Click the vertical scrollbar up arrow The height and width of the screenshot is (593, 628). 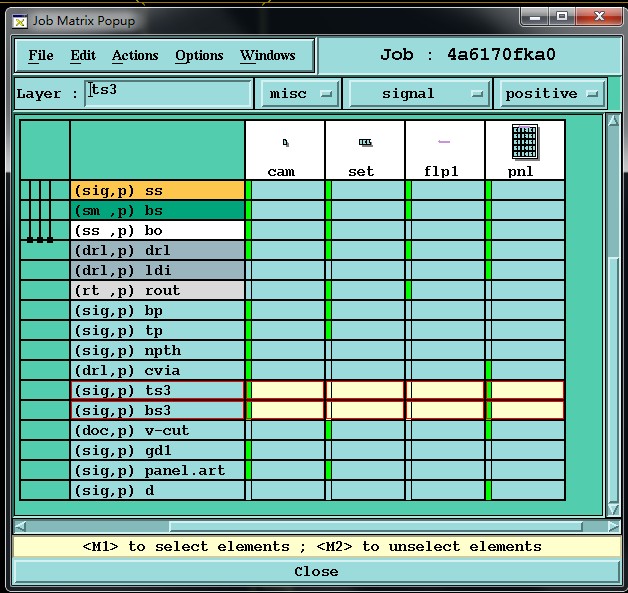tap(613, 121)
